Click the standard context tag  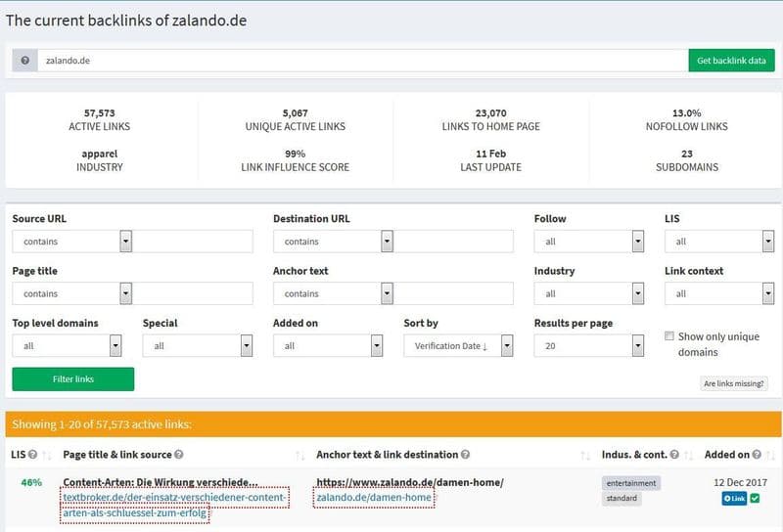click(622, 498)
